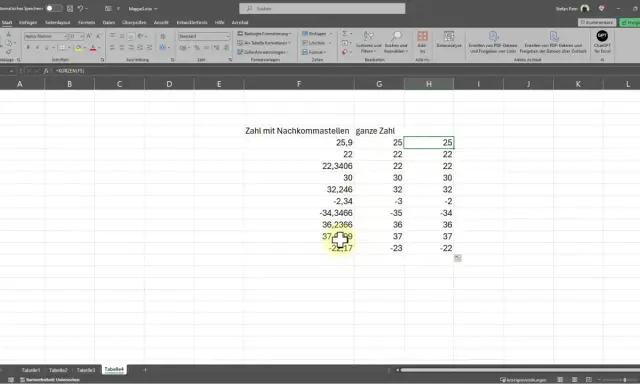Toggle bold formatting

pyautogui.click(x=28, y=48)
